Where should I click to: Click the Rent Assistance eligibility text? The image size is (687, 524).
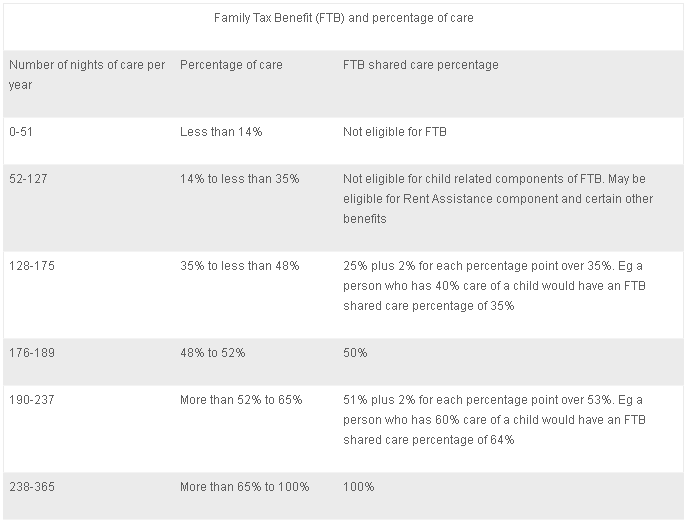click(x=497, y=199)
